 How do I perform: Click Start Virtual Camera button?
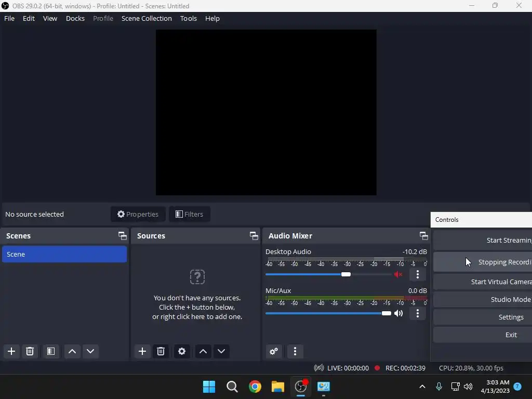(x=483, y=282)
